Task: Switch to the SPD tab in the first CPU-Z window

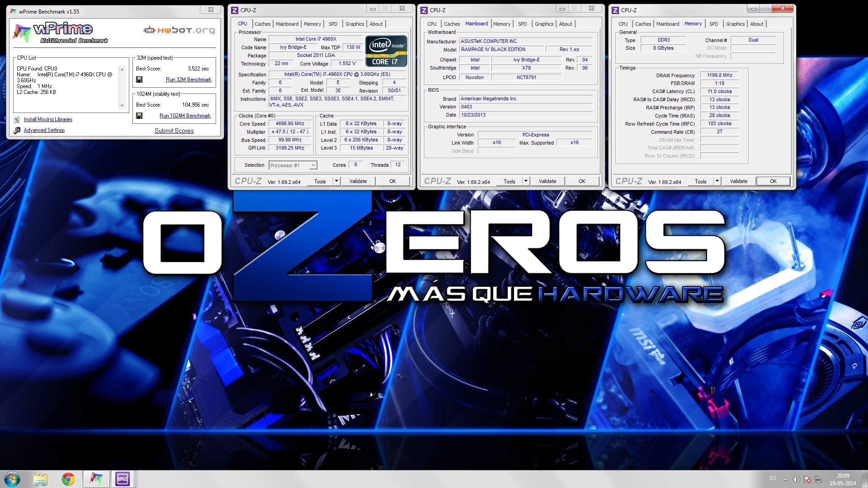Action: tap(333, 24)
